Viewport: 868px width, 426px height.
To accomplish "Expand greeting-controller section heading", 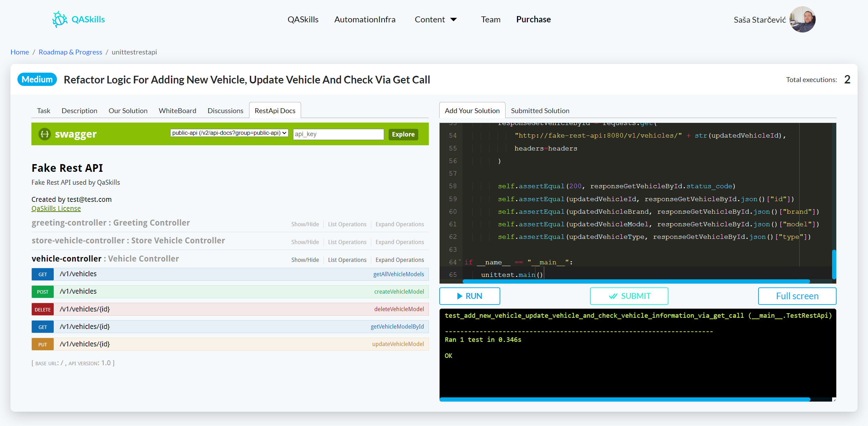I will click(x=111, y=223).
